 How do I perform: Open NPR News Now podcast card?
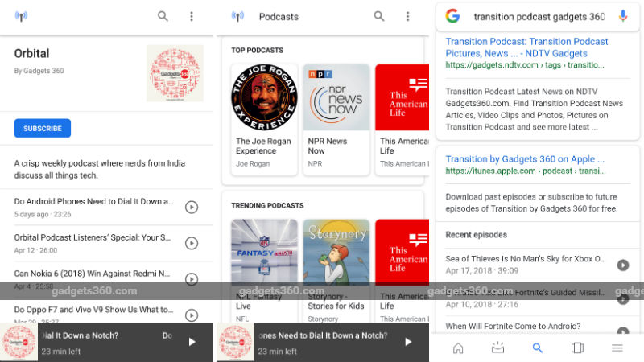pyautogui.click(x=336, y=119)
